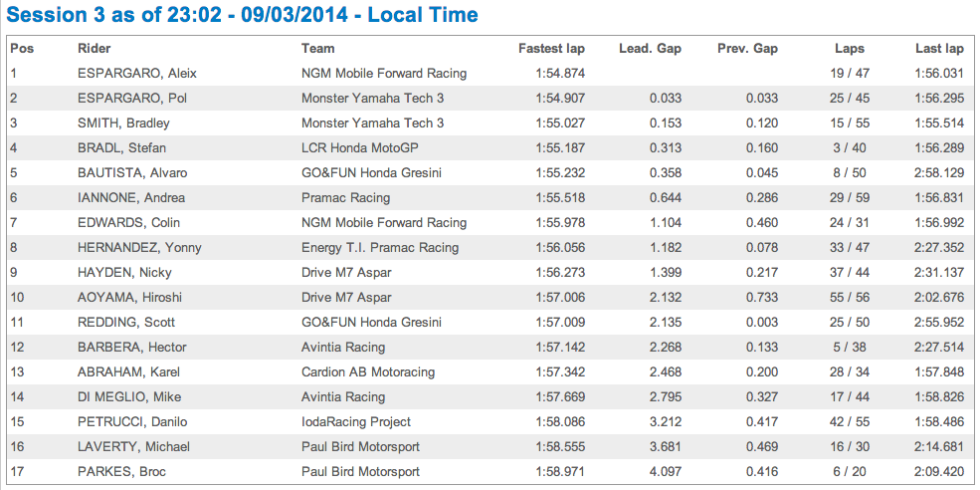This screenshot has width=980, height=490.
Task: Click last lap time 2:14.681
Action: [939, 447]
